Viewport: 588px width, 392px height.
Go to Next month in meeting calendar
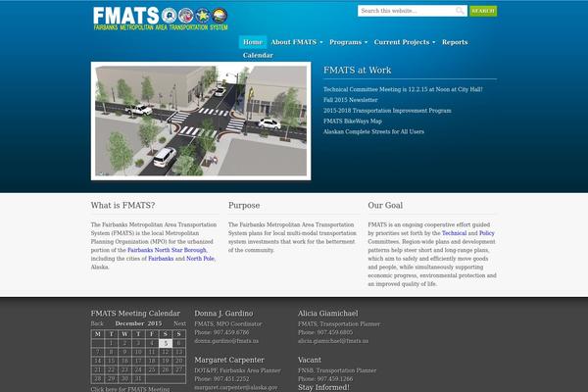(179, 323)
